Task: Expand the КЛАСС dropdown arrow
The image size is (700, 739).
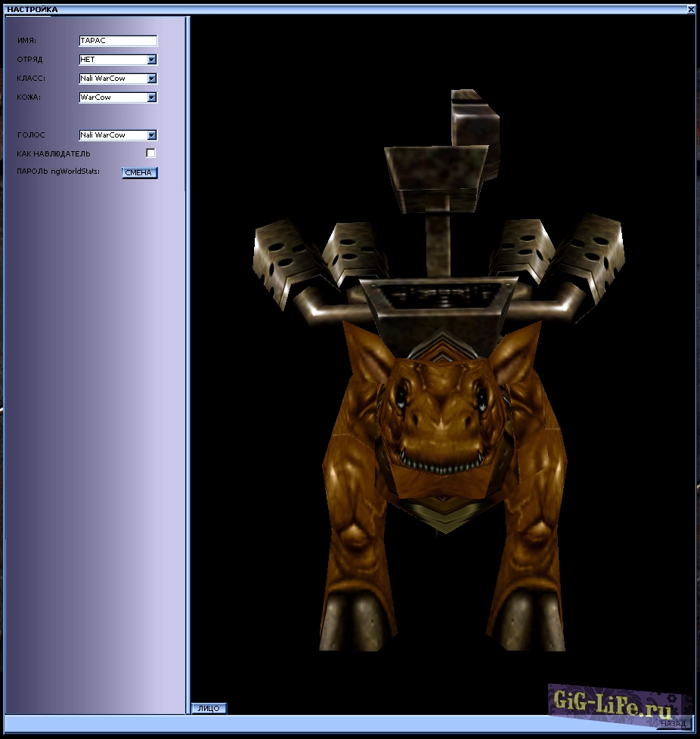Action: [x=152, y=79]
